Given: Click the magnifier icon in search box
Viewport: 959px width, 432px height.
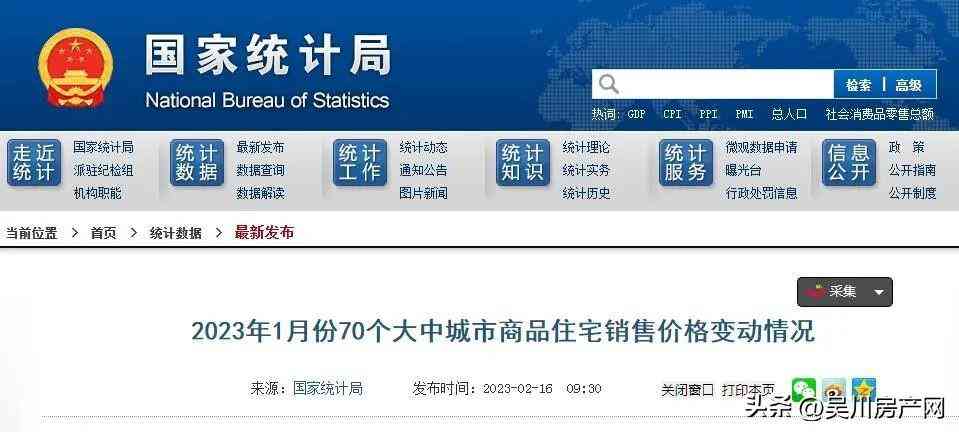Looking at the screenshot, I should coord(609,84).
